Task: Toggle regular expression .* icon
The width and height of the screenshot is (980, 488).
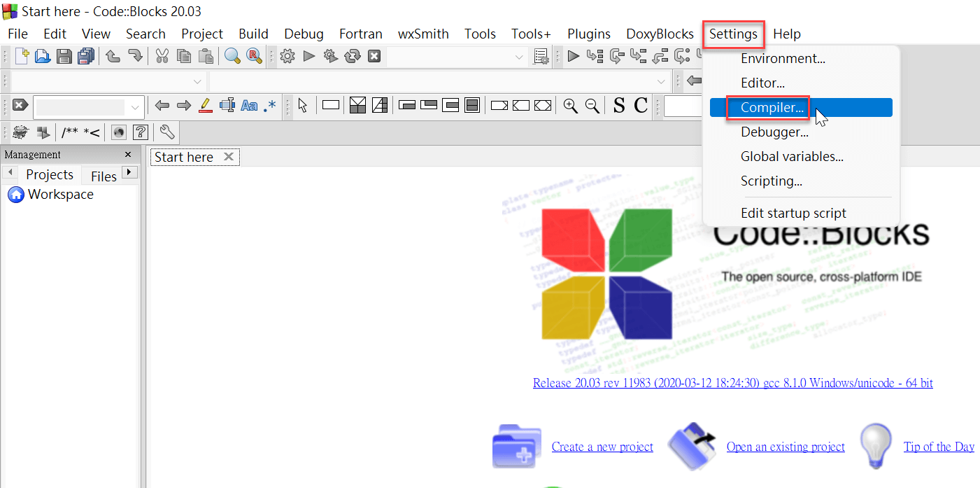Action: coord(270,106)
